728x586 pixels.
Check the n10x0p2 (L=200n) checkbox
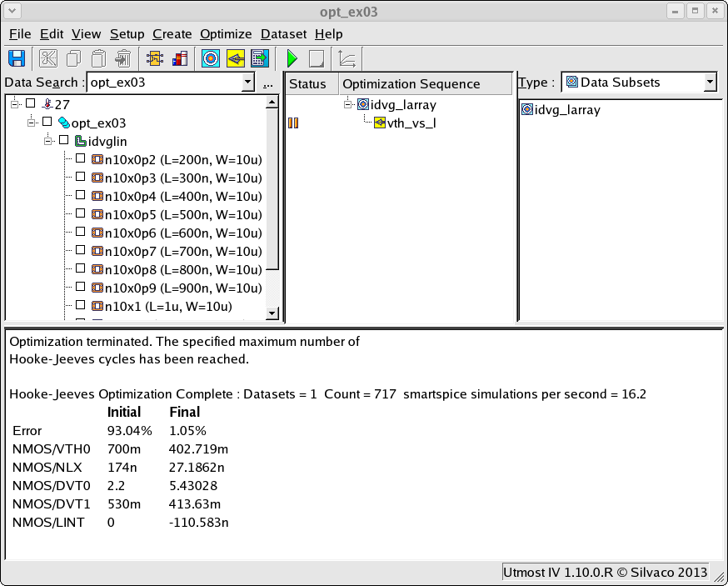pos(80,158)
